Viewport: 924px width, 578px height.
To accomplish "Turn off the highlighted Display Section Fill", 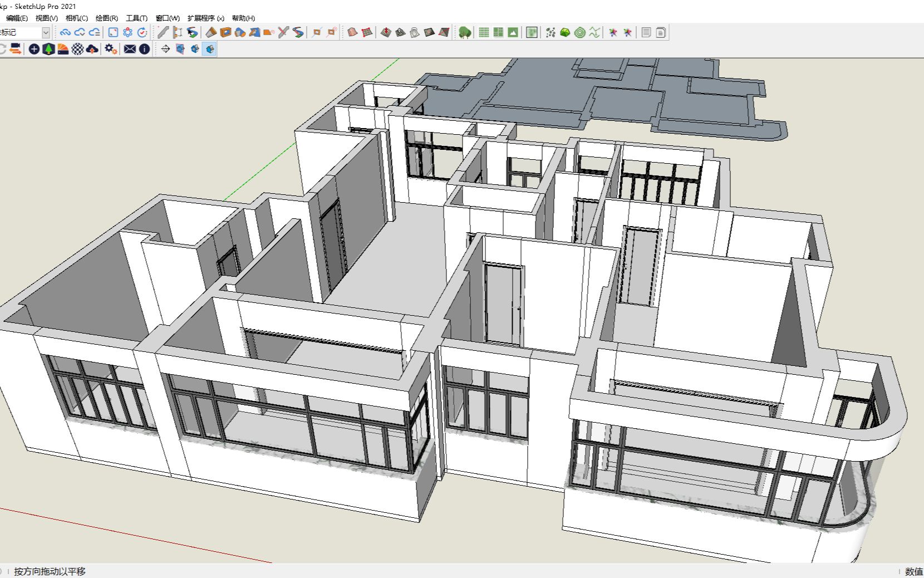I will click(209, 49).
